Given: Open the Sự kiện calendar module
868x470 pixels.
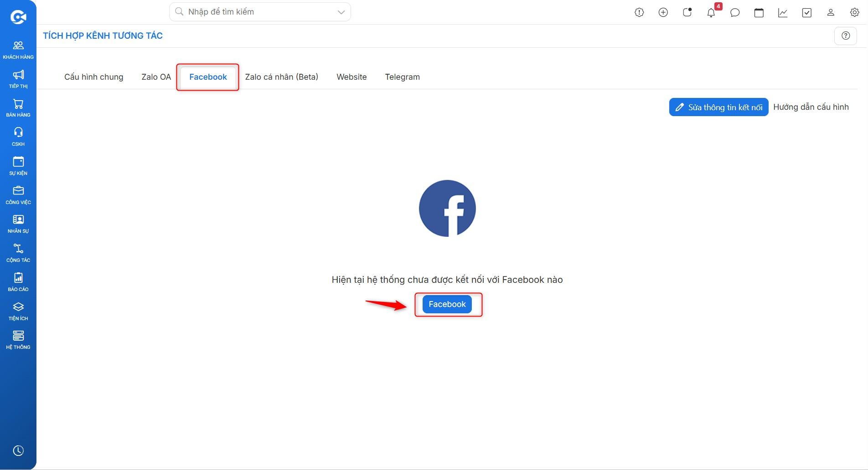Looking at the screenshot, I should [x=18, y=166].
